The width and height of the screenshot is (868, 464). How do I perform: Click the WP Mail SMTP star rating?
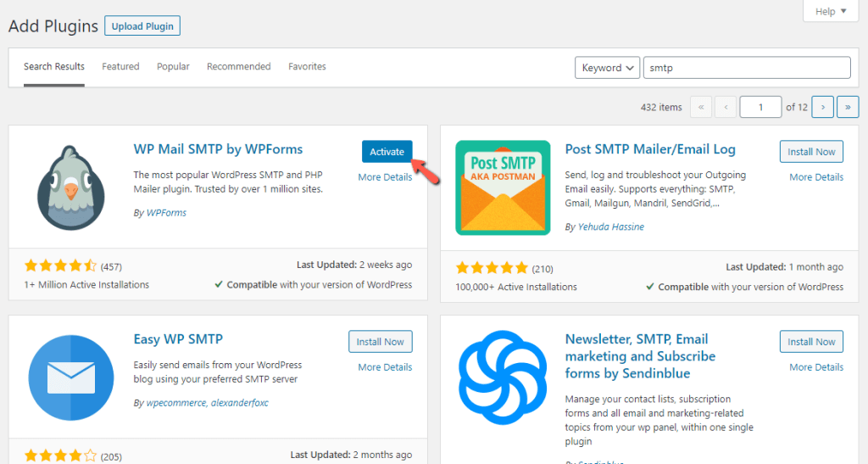(60, 266)
